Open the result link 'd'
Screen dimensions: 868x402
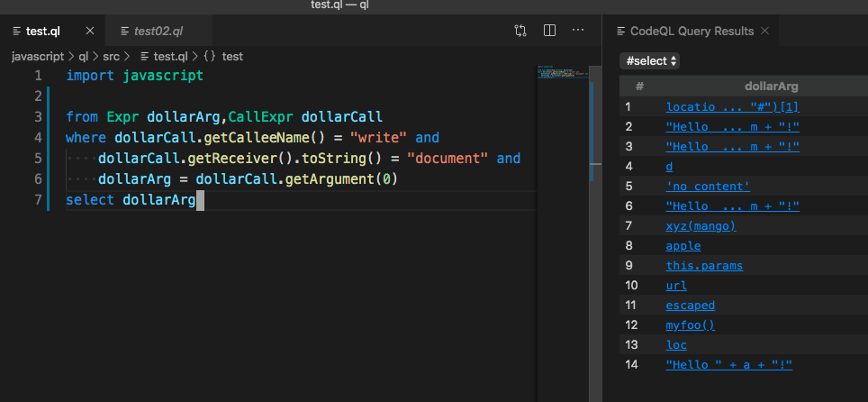(669, 167)
